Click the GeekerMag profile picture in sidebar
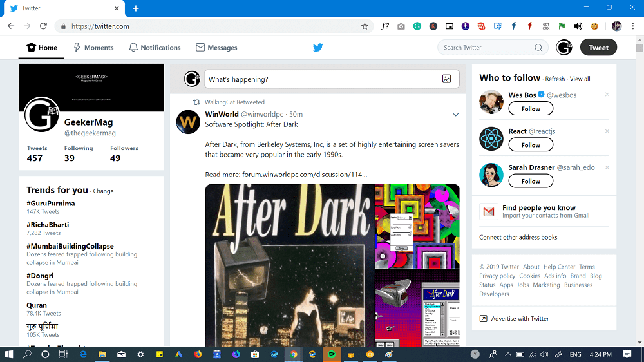The image size is (644, 362). pos(41,115)
